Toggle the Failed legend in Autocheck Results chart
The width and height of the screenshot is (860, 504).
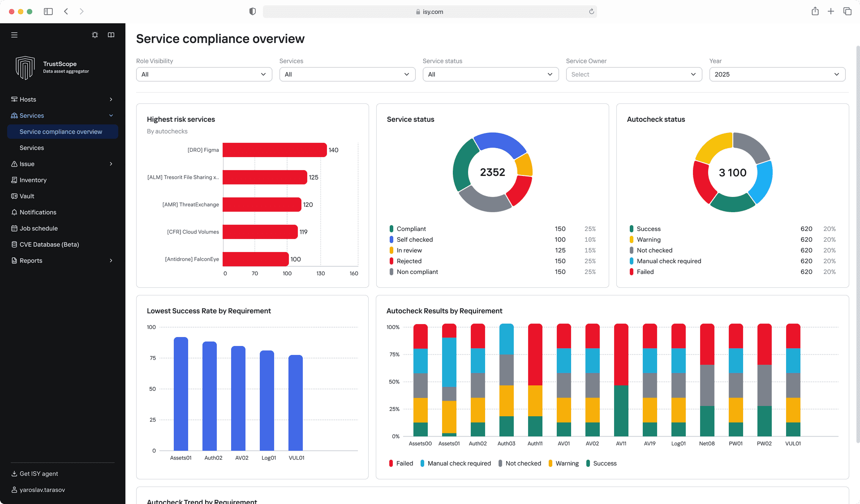[400, 463]
